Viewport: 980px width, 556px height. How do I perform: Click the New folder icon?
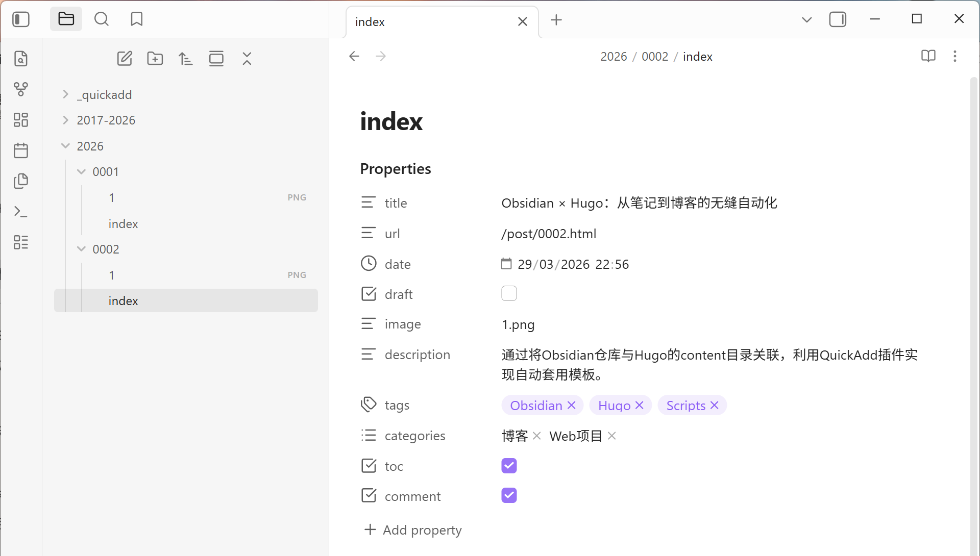[x=155, y=59]
